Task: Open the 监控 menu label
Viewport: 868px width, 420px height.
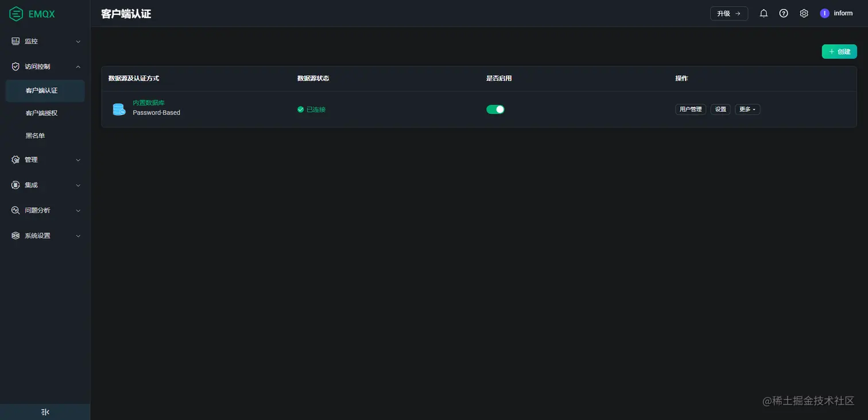Action: click(x=31, y=41)
